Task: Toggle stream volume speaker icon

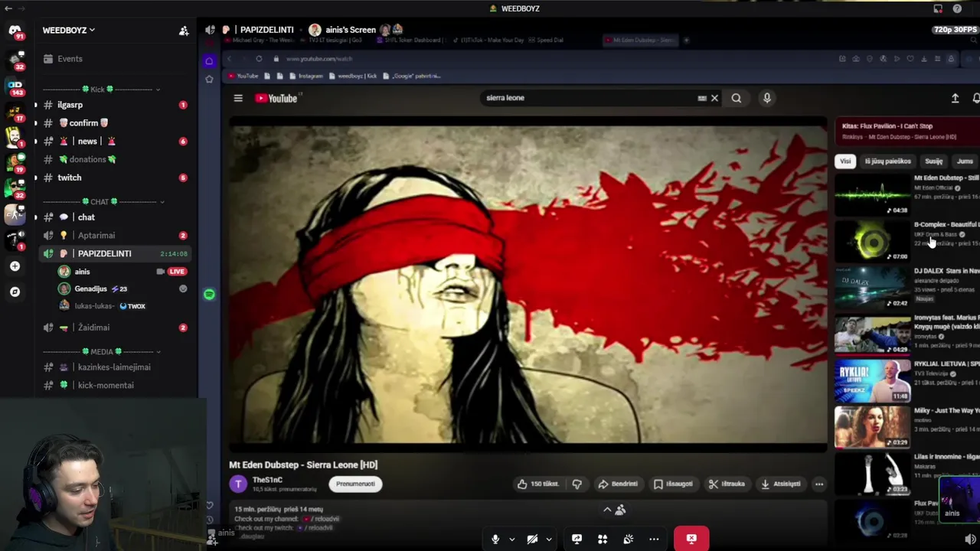Action: (971, 539)
